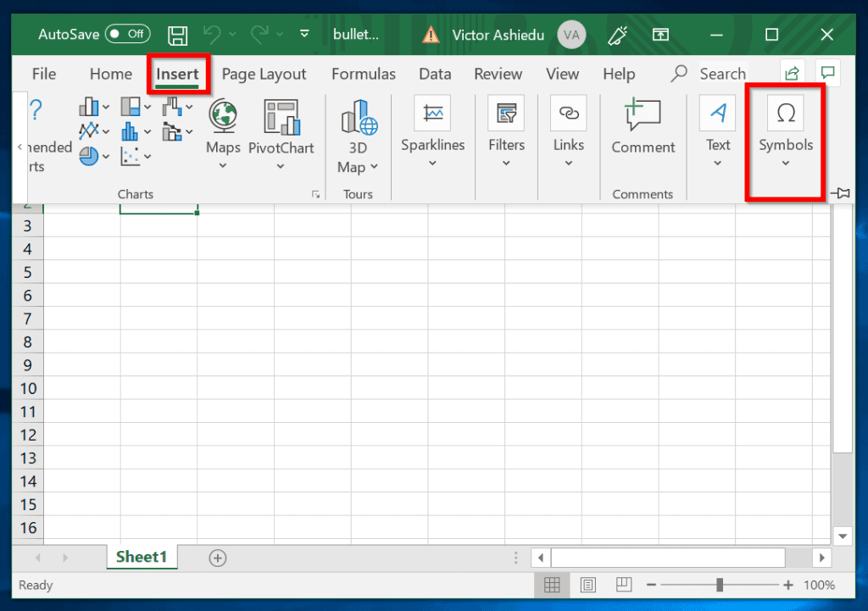Click the Save icon in Quick Access Toolbar
Viewport: 868px width, 611px height.
(x=177, y=35)
